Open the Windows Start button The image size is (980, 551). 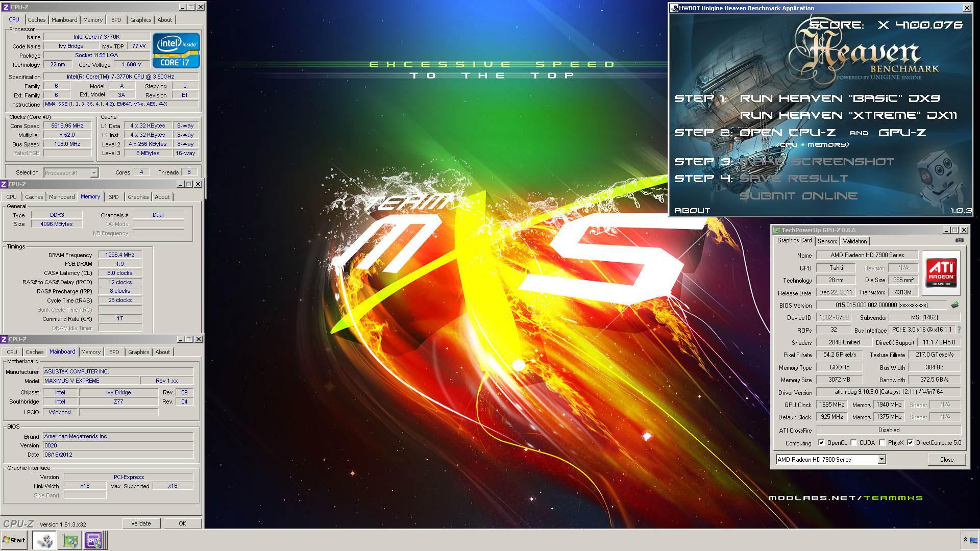coord(14,540)
